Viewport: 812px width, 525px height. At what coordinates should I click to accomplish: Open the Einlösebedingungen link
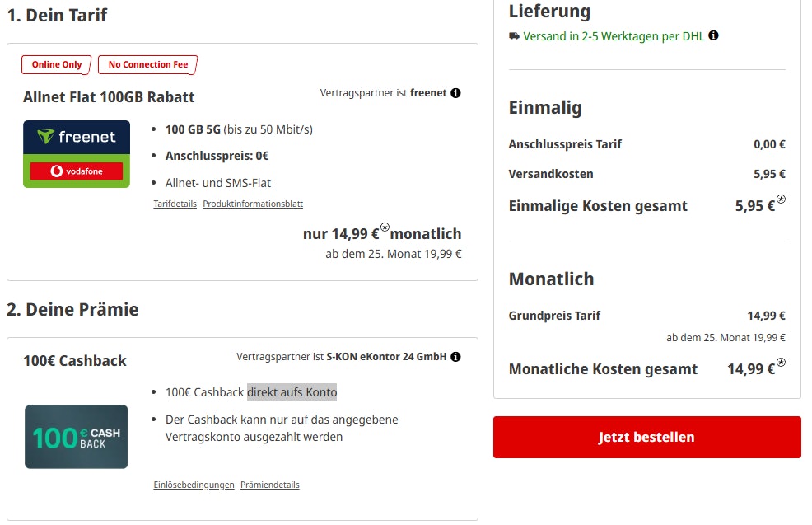coord(194,485)
